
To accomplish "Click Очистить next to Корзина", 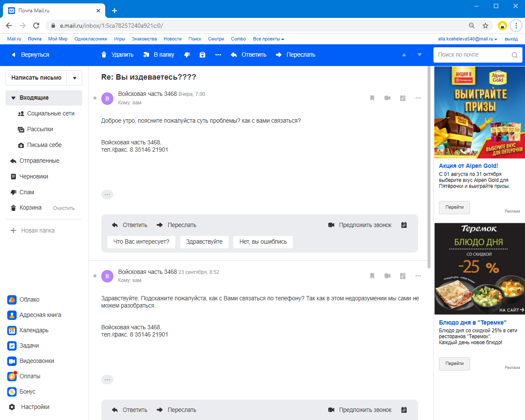I will pyautogui.click(x=64, y=208).
